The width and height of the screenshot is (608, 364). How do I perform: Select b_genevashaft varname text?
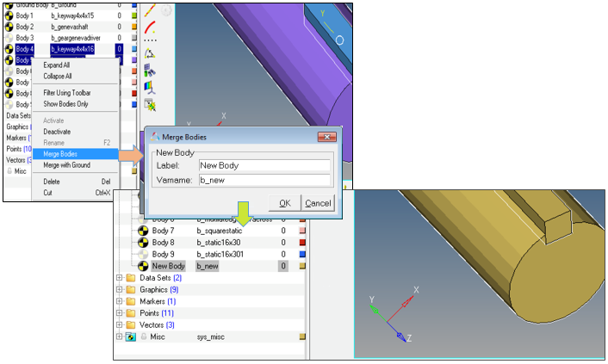point(70,27)
